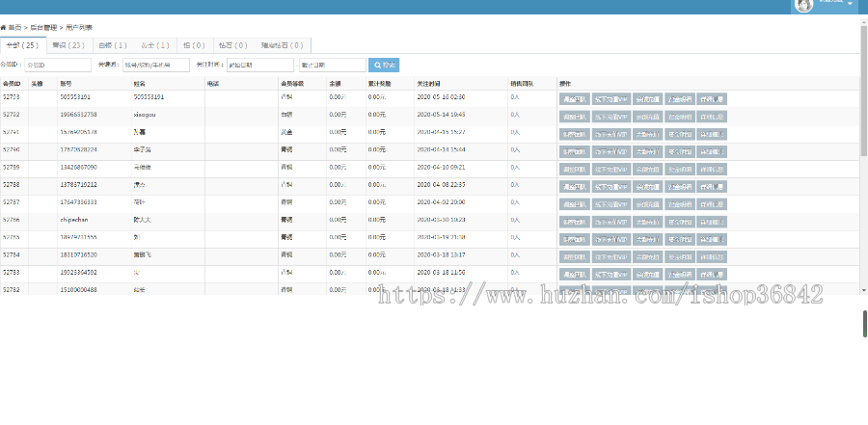Screen dimensions: 868x425
Task: Select the 白银 (1) tab
Action: (x=112, y=45)
